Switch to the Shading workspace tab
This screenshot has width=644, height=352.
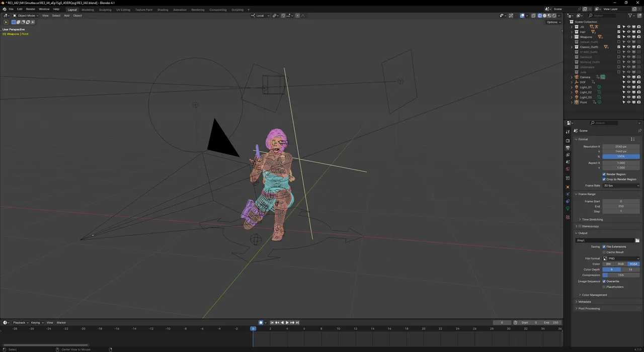(163, 10)
